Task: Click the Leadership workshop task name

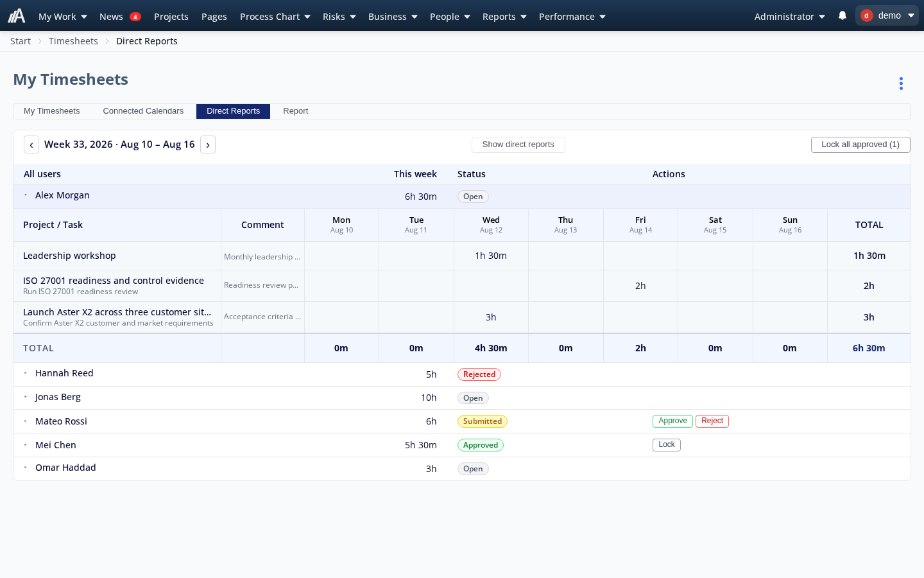Action: 69,256
